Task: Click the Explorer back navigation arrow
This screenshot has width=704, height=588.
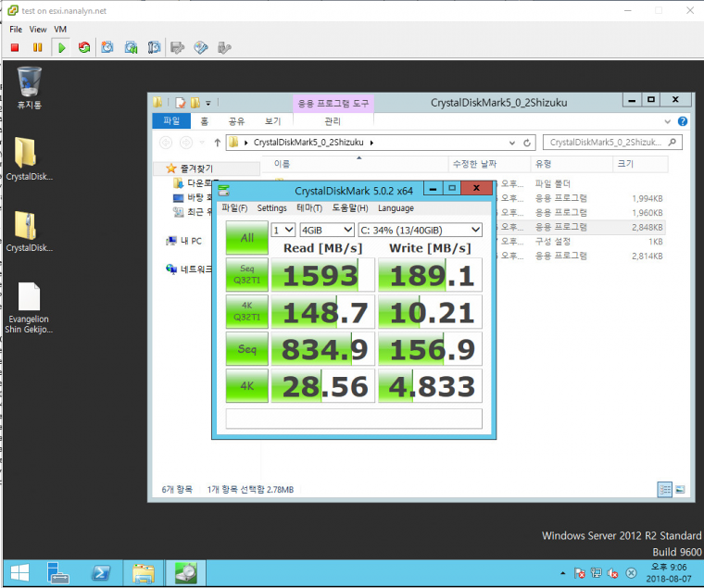Action: [166, 143]
